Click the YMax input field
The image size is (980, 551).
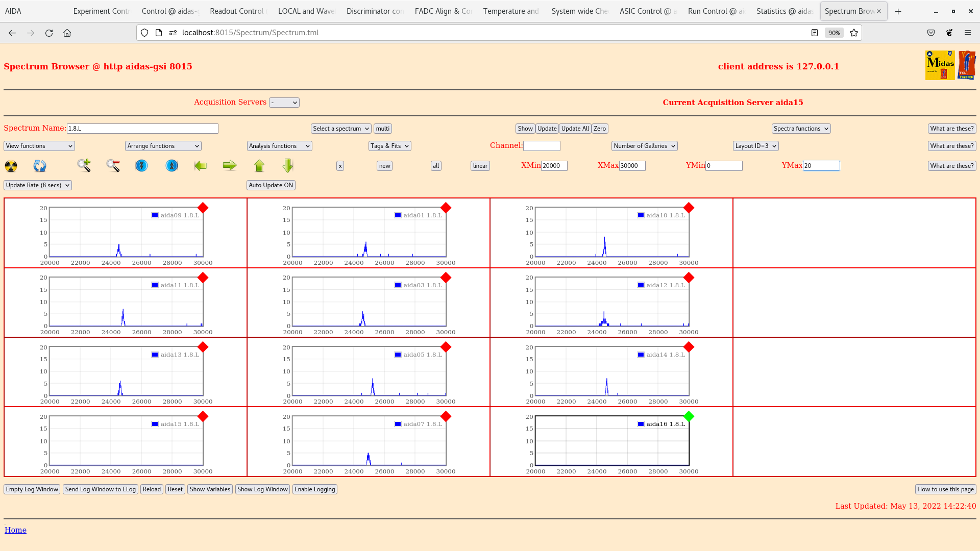point(821,166)
